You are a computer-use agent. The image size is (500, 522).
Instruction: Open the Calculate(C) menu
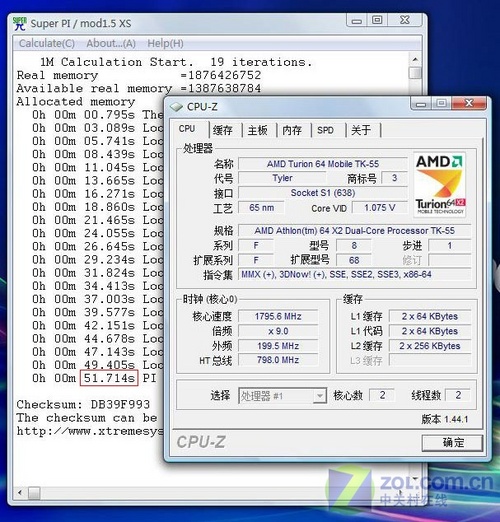(x=47, y=43)
